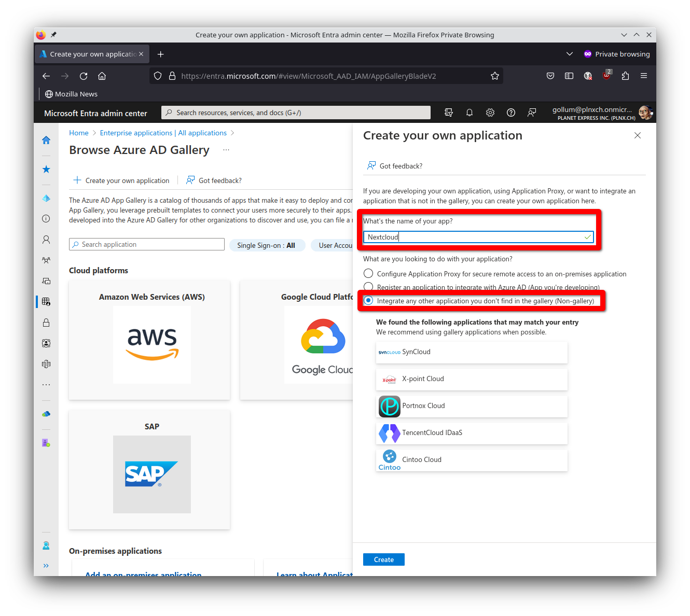The width and height of the screenshot is (690, 616).
Task: Choose Configure Application Proxy option
Action: [368, 273]
